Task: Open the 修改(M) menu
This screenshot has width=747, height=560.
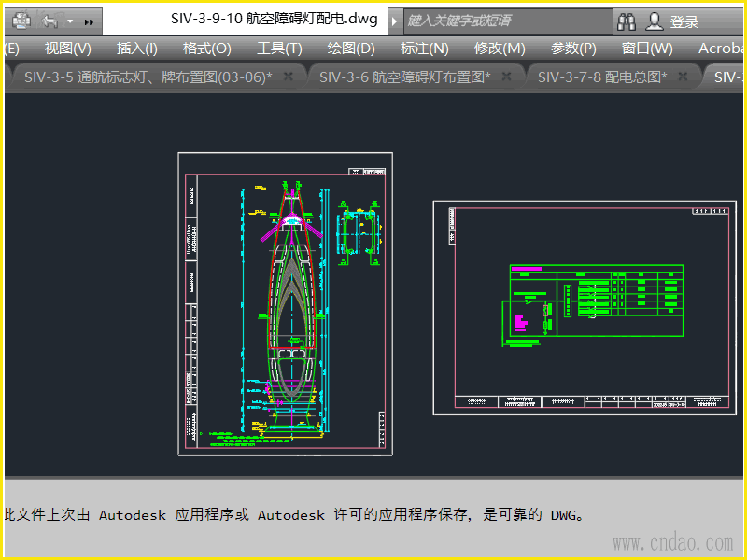Action: (x=500, y=49)
